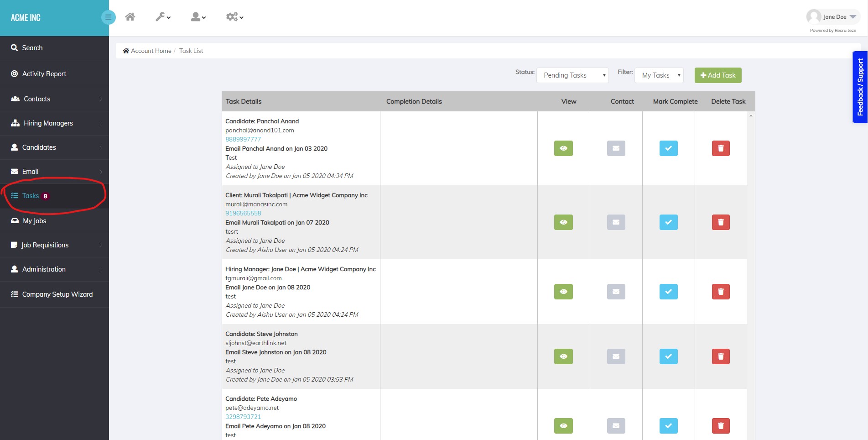This screenshot has height=440, width=868.
Task: Select My Jobs in the sidebar
Action: click(34, 221)
